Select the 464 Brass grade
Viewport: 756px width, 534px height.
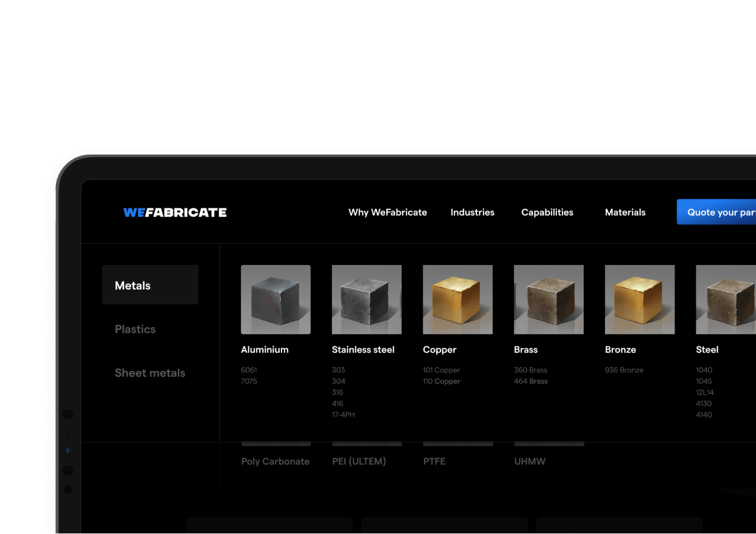[530, 382]
